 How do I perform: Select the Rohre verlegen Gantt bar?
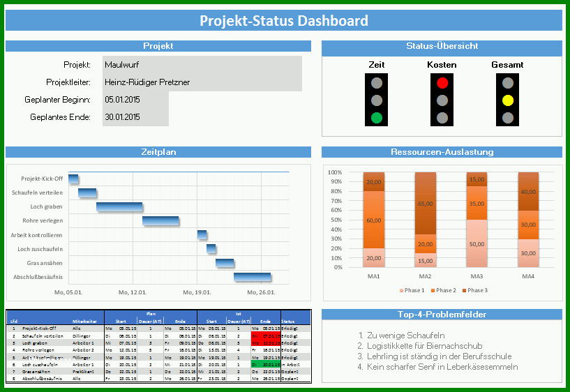pos(160,221)
